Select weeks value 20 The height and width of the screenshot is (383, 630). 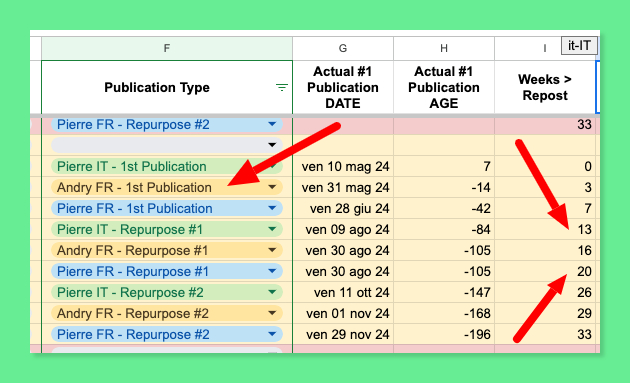pyautogui.click(x=544, y=271)
